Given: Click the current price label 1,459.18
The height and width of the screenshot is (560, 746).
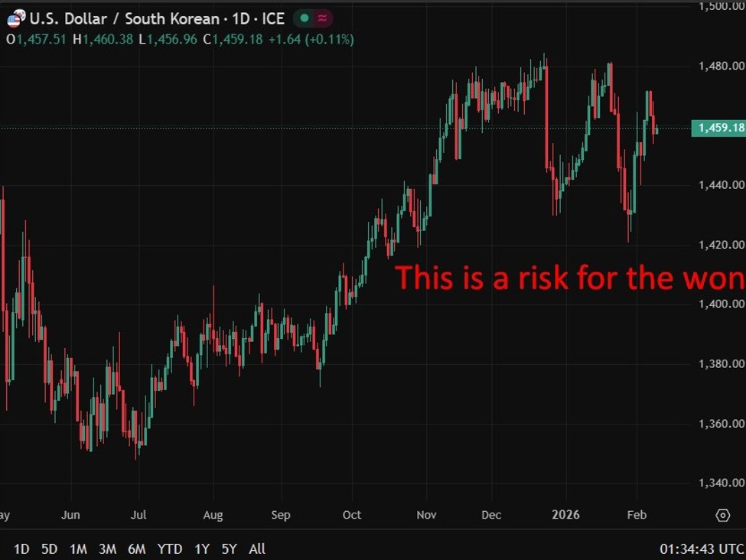Looking at the screenshot, I should click(x=718, y=128).
